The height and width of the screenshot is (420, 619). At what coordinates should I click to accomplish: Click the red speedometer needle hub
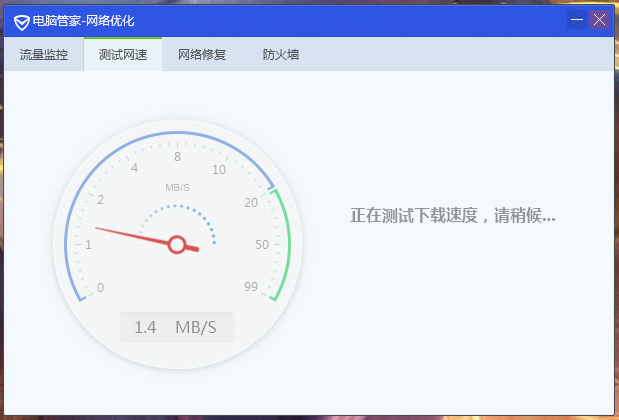click(177, 244)
